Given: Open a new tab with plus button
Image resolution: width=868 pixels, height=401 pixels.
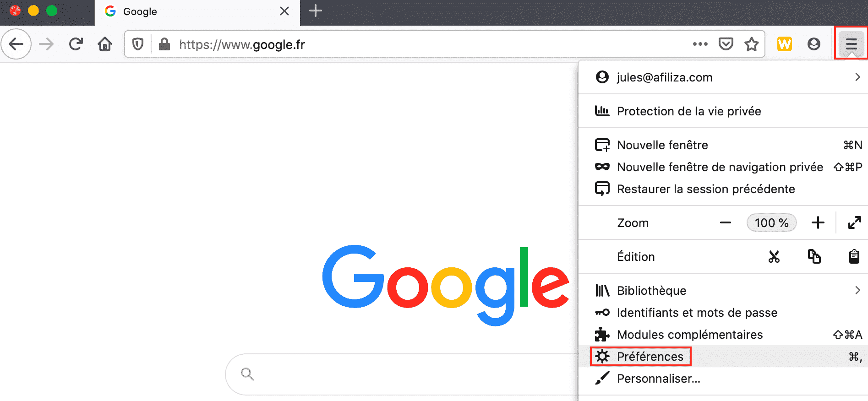Looking at the screenshot, I should point(316,11).
